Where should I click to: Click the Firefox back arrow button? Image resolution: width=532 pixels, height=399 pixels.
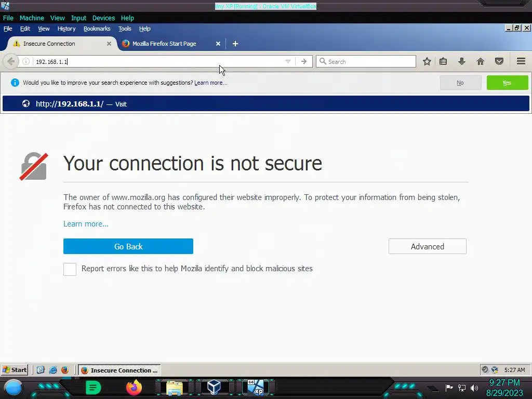[x=10, y=61]
